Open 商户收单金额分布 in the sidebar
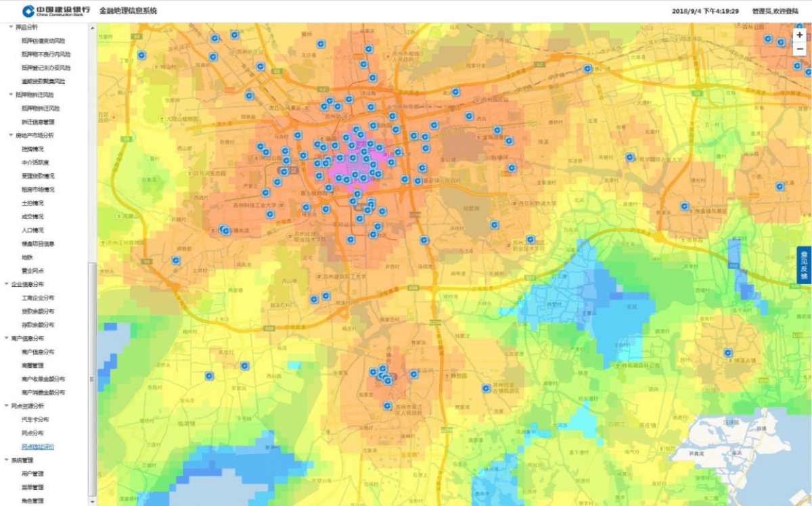The width and height of the screenshot is (812, 506). point(43,379)
